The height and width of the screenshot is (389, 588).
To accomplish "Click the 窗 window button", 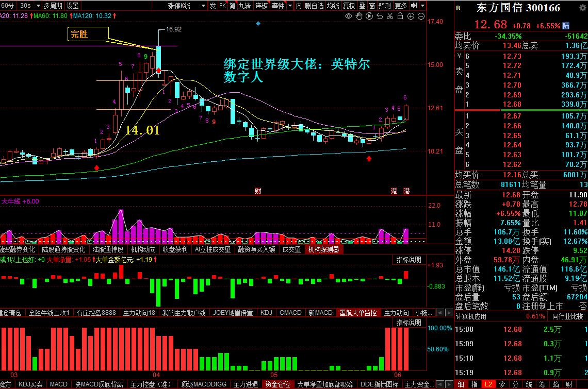I will pos(372,6).
